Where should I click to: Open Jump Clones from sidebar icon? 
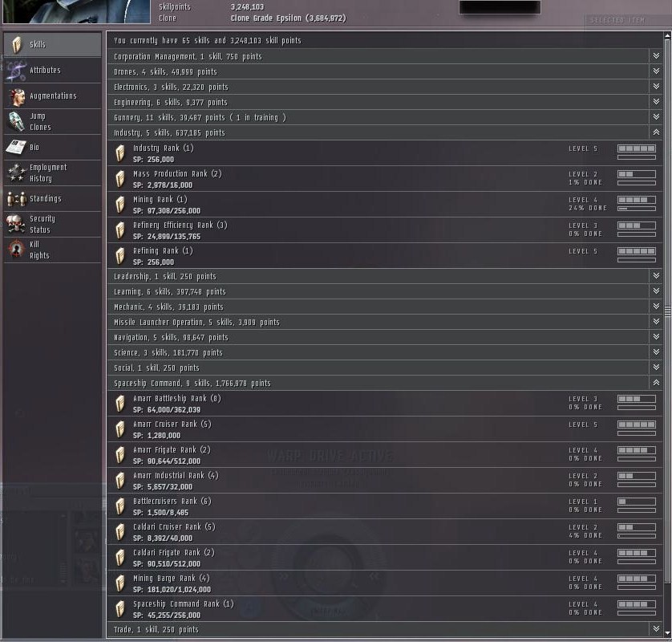(x=16, y=122)
